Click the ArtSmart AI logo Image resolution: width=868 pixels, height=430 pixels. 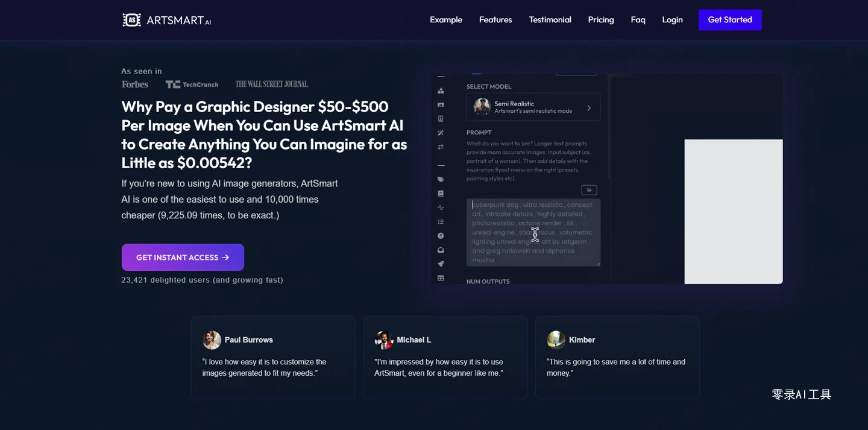(x=167, y=20)
